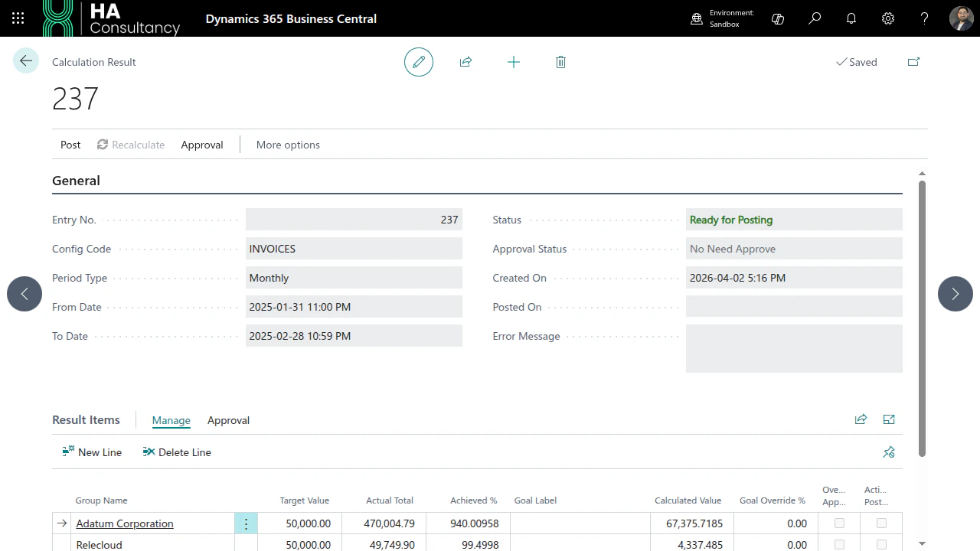
Task: Click the Entry No. field showing 237
Action: coord(354,220)
